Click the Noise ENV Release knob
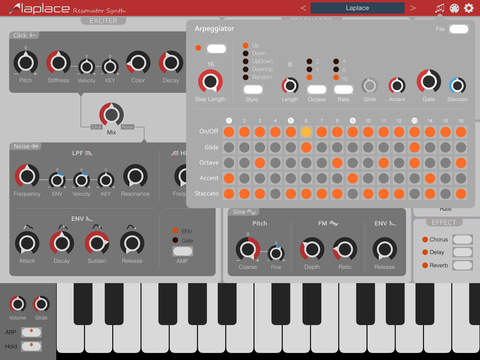 pos(132,243)
